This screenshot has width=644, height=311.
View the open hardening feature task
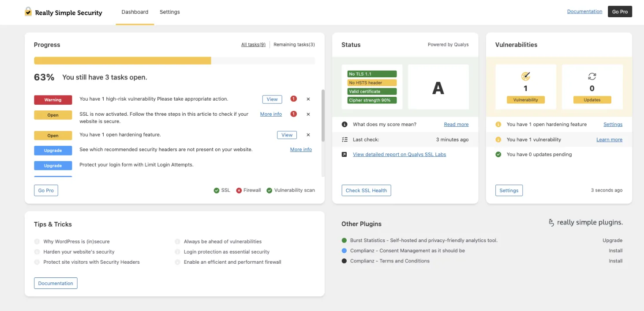287,135
